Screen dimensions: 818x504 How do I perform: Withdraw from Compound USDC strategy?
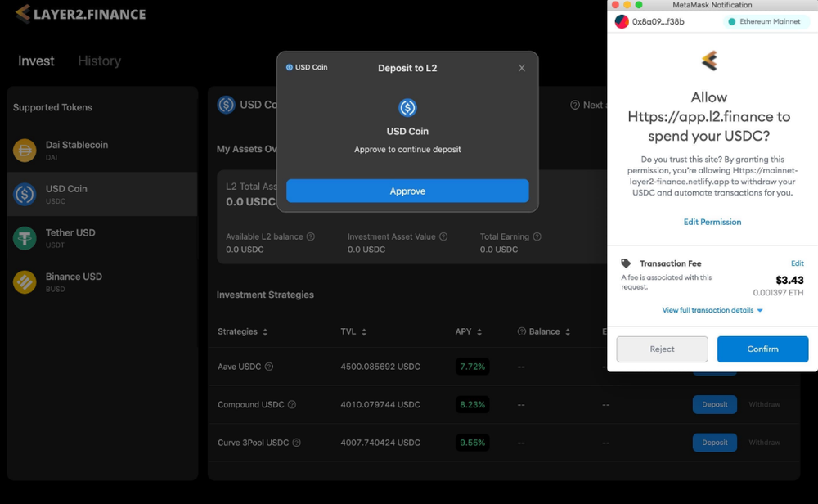point(764,404)
